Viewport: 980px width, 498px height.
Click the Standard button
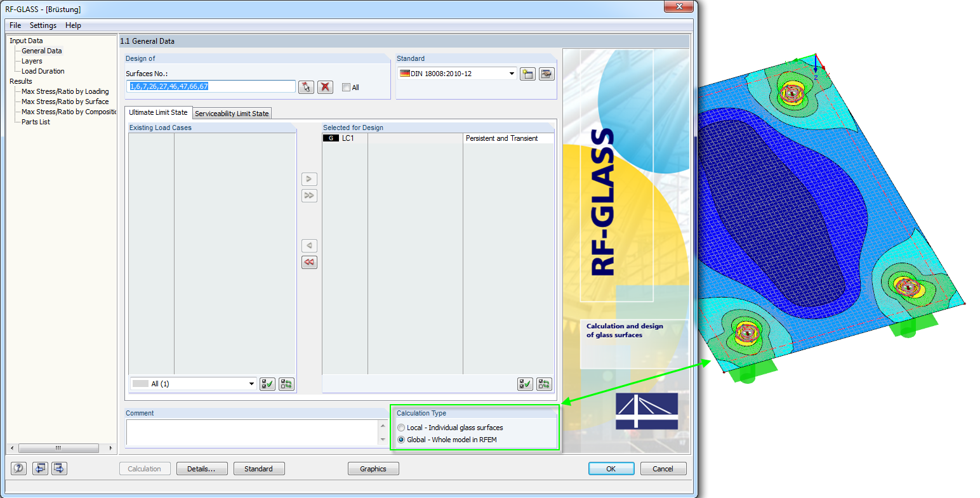pyautogui.click(x=259, y=469)
